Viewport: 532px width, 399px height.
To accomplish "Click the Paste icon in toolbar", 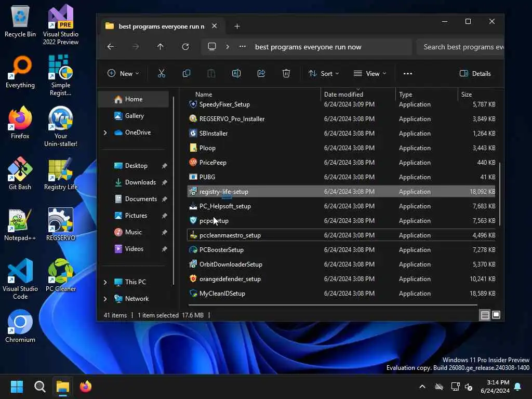I will pyautogui.click(x=211, y=73).
